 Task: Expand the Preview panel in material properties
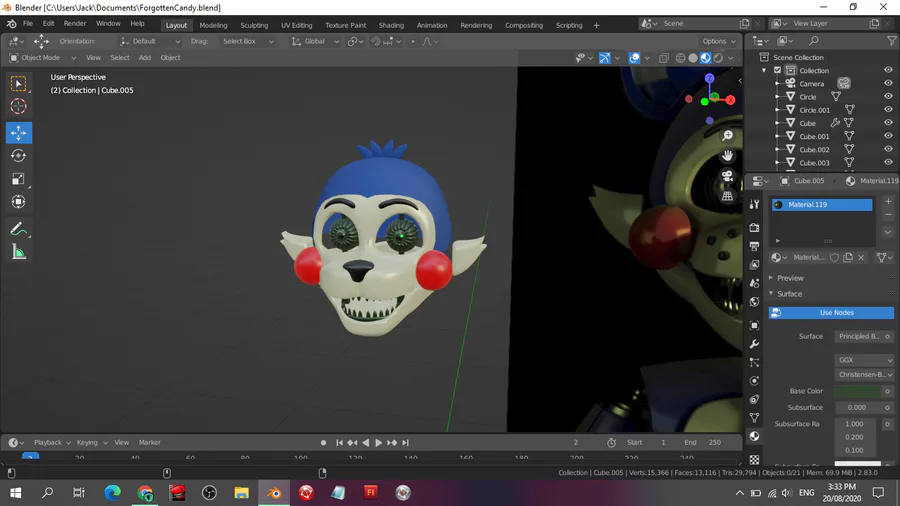tap(790, 278)
